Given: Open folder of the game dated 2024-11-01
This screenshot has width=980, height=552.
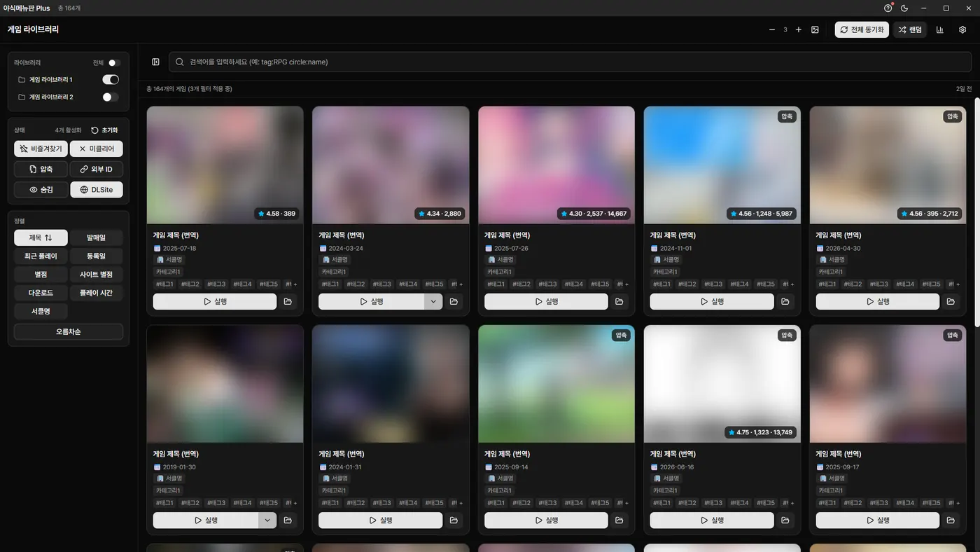Looking at the screenshot, I should [x=785, y=302].
